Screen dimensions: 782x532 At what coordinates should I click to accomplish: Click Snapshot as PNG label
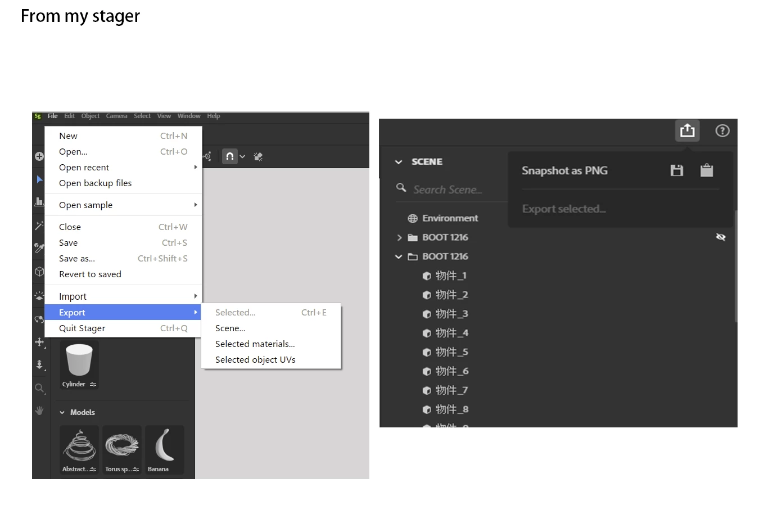point(564,171)
